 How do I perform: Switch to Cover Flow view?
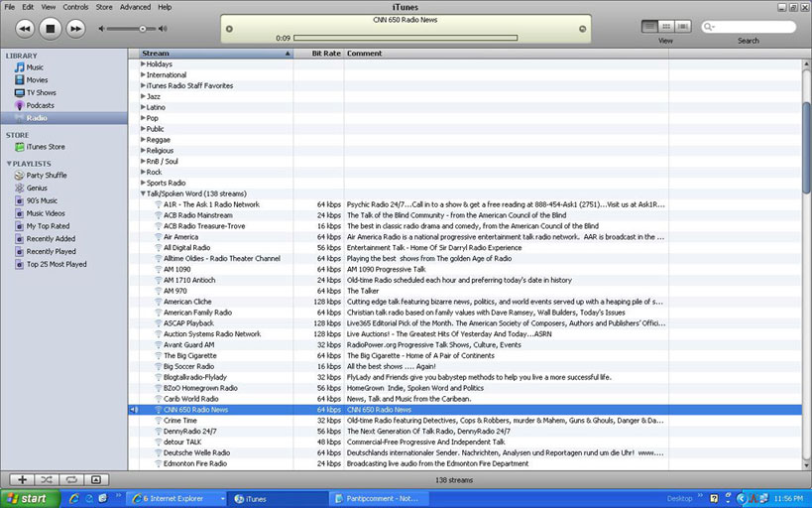(683, 27)
